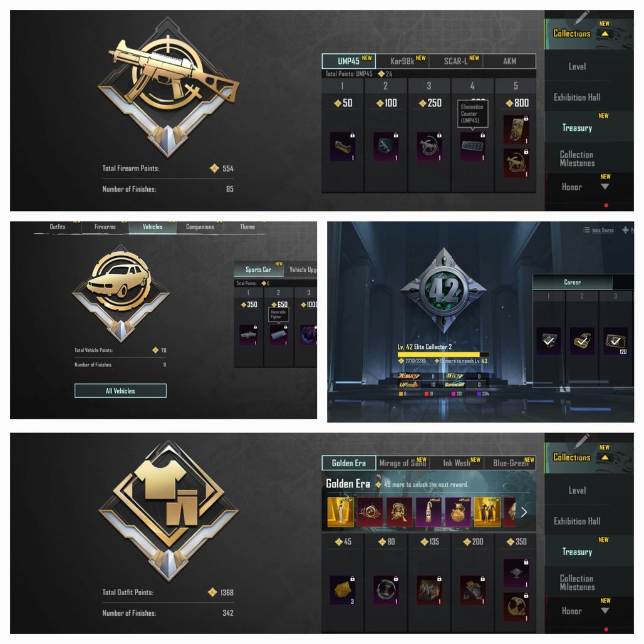This screenshot has height=644, width=644.
Task: Click the third Career reward checkmark
Action: click(x=615, y=341)
